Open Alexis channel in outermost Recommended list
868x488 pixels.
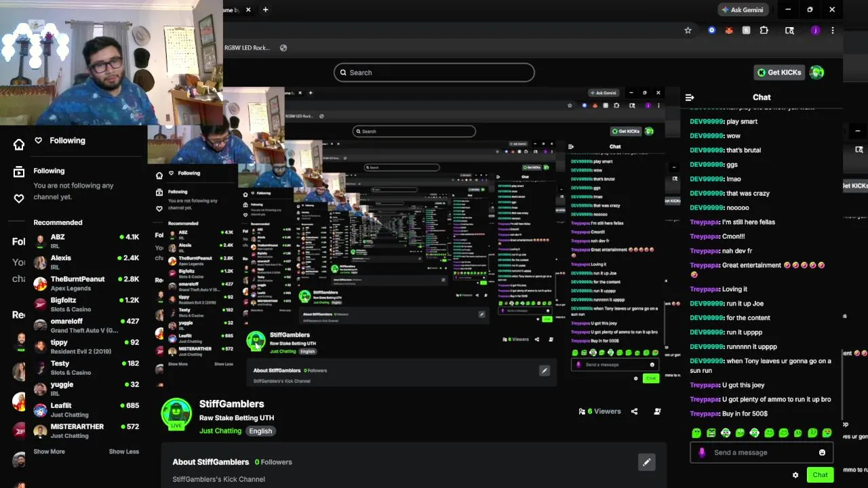click(x=86, y=262)
